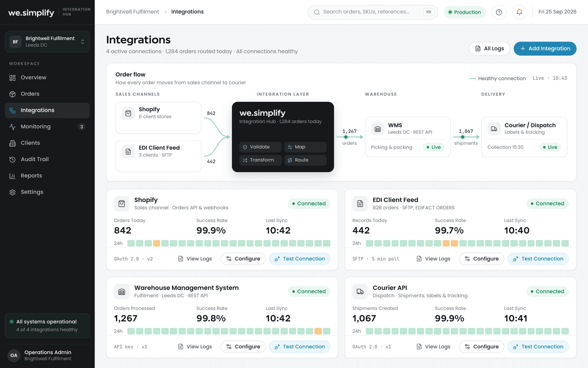Click the Collection 15:30 text

click(x=505, y=147)
